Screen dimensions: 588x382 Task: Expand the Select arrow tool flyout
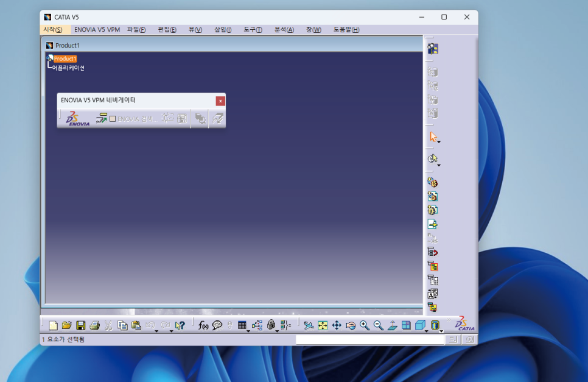439,142
